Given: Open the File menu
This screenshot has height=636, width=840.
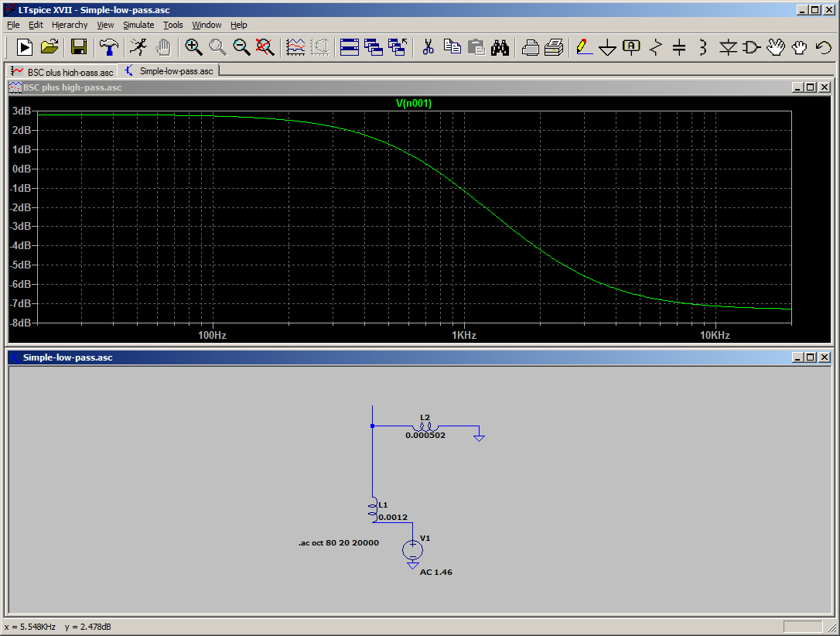Looking at the screenshot, I should 13,25.
